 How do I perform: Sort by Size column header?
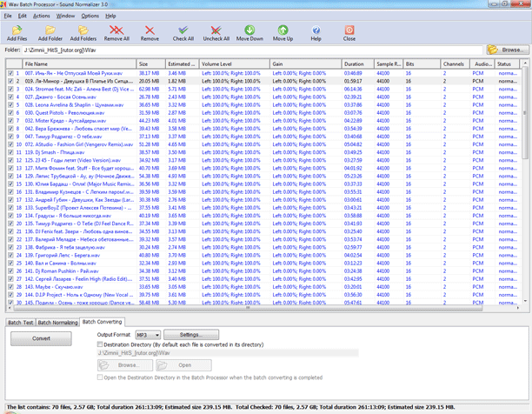(151, 63)
